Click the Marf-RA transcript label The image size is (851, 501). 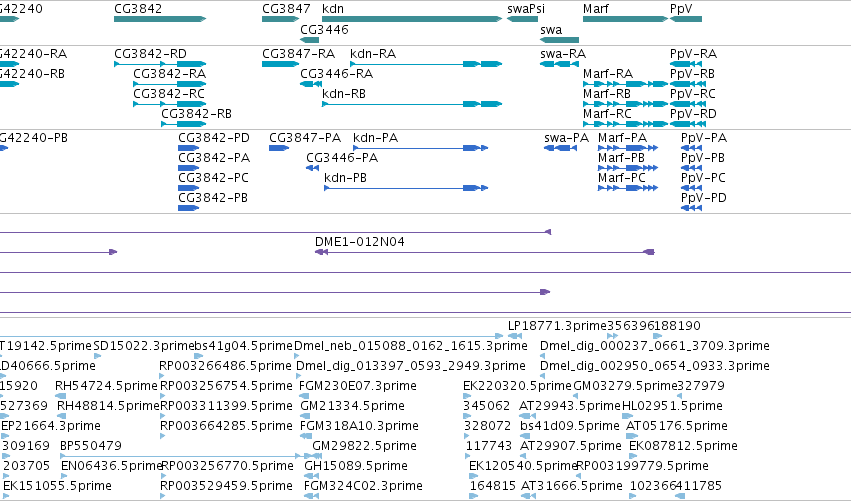click(x=608, y=73)
